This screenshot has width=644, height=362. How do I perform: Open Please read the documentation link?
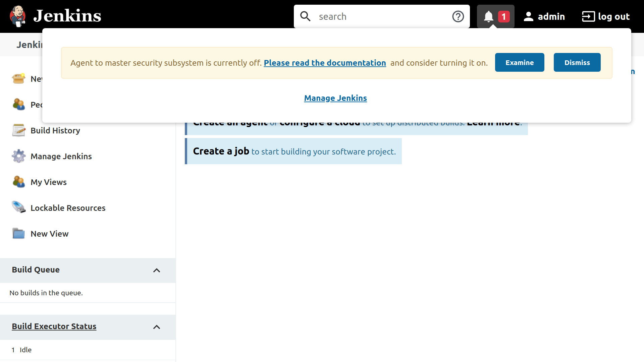(325, 63)
